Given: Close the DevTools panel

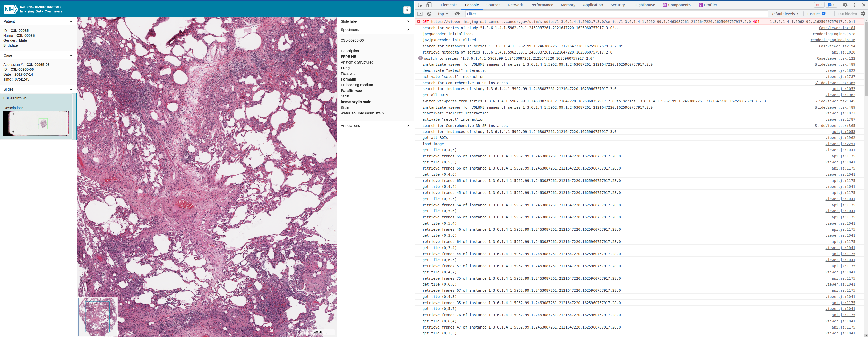Looking at the screenshot, I should (863, 5).
